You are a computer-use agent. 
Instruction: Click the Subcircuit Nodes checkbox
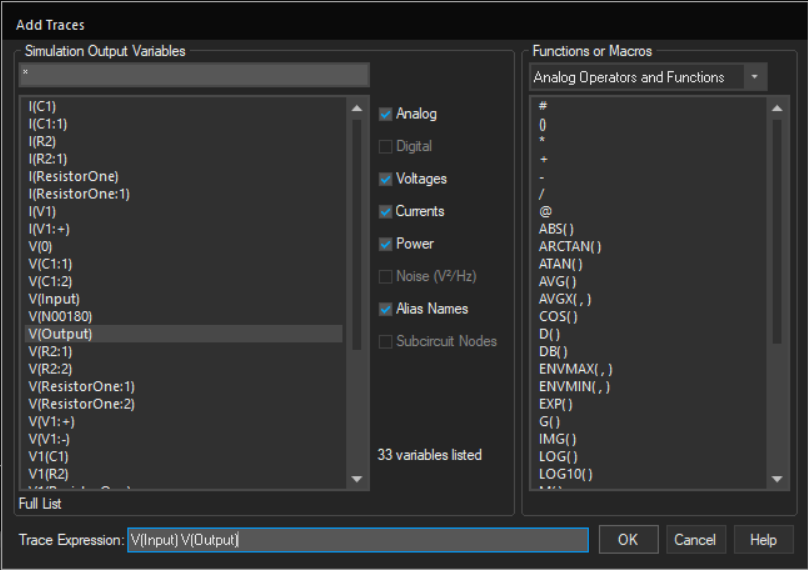[x=385, y=341]
